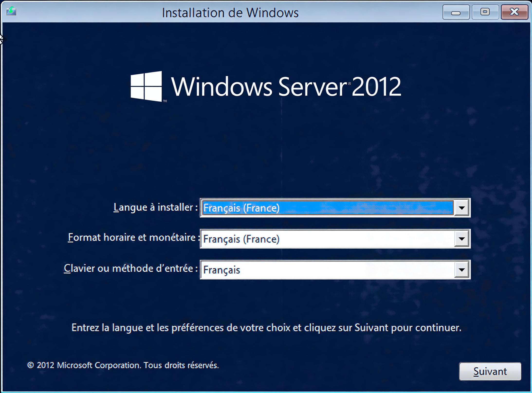Click the Format horaire et monétaire label

(x=132, y=238)
